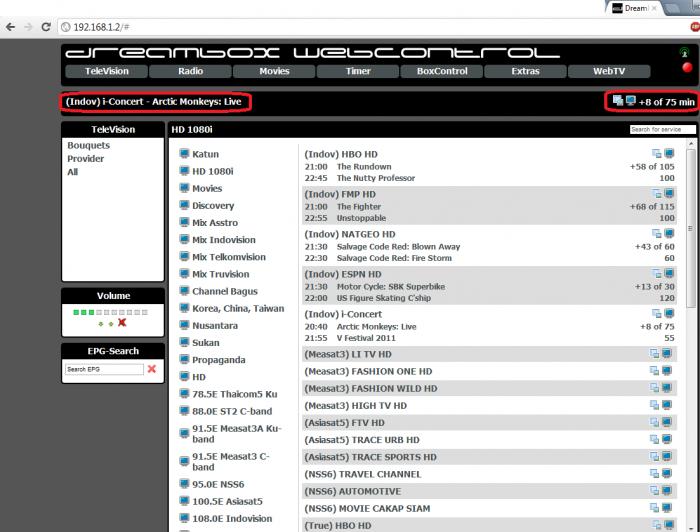The height and width of the screenshot is (532, 700).
Task: Mute volume with the red X icon
Action: pos(122,323)
